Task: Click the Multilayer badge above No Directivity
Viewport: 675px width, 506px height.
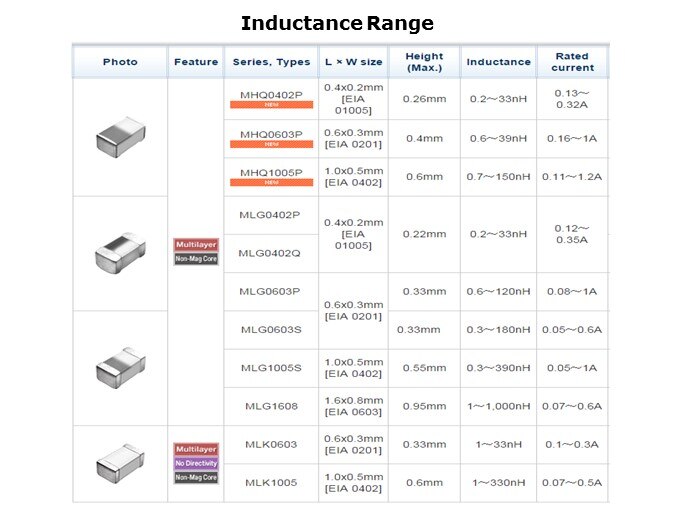Action: point(196,450)
